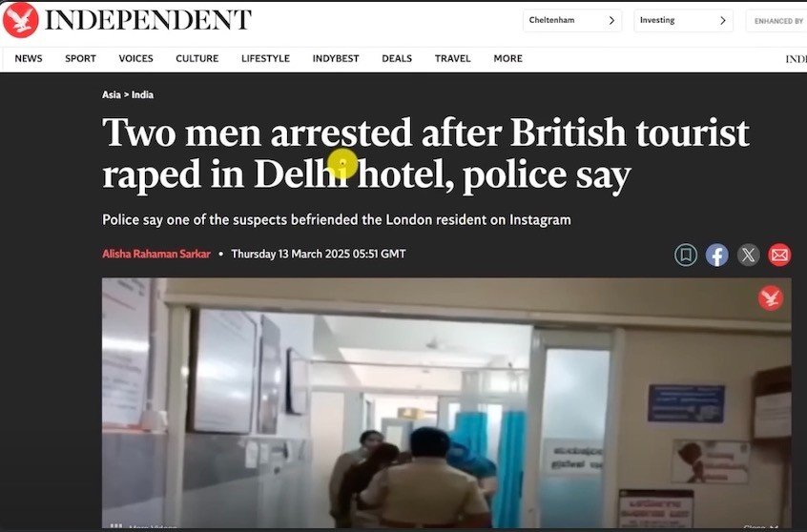The height and width of the screenshot is (532, 807).
Task: Open the VOICES section
Action: pyautogui.click(x=135, y=59)
